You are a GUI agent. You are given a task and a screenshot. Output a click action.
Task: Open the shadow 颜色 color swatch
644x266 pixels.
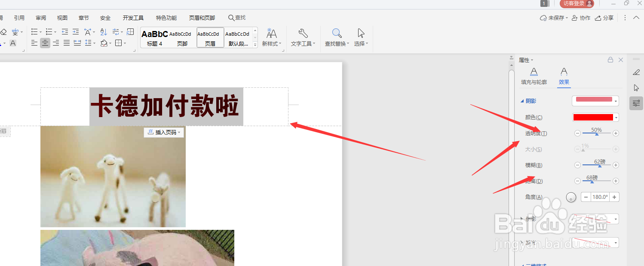point(595,117)
